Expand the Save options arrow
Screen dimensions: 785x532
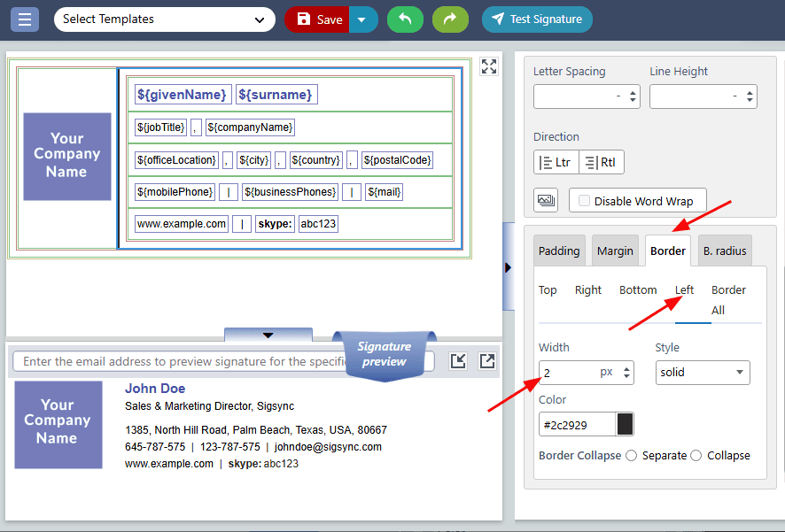(363, 19)
